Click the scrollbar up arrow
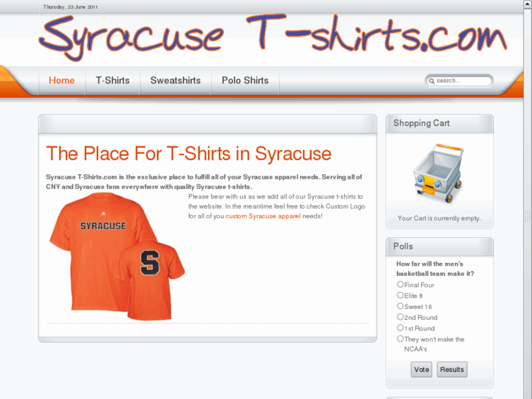 [x=528, y=4]
